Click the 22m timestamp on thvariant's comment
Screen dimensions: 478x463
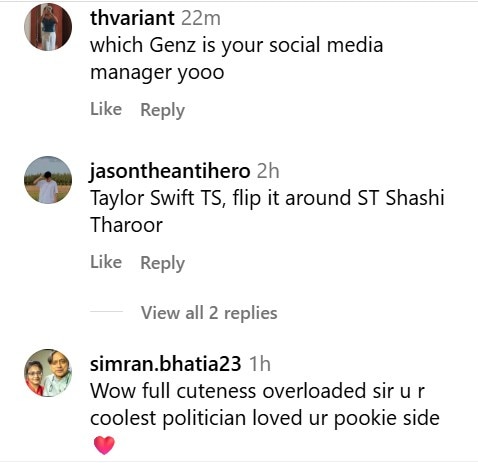click(201, 18)
